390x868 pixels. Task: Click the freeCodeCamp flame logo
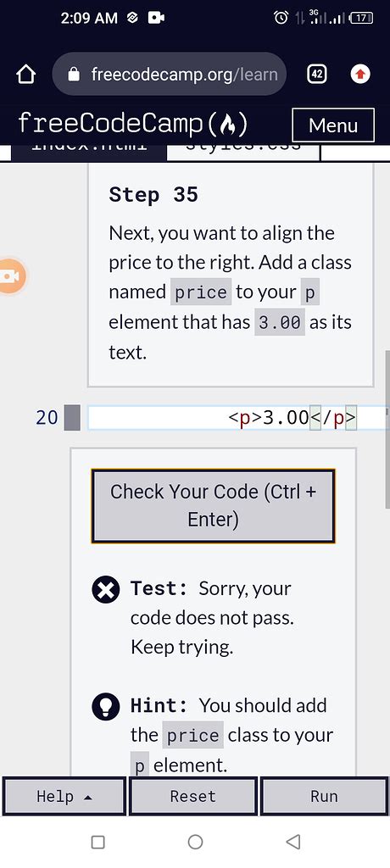tap(228, 124)
